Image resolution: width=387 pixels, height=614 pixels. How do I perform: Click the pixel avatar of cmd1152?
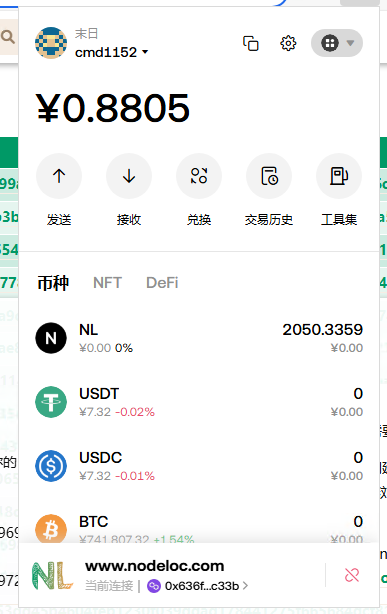51,43
